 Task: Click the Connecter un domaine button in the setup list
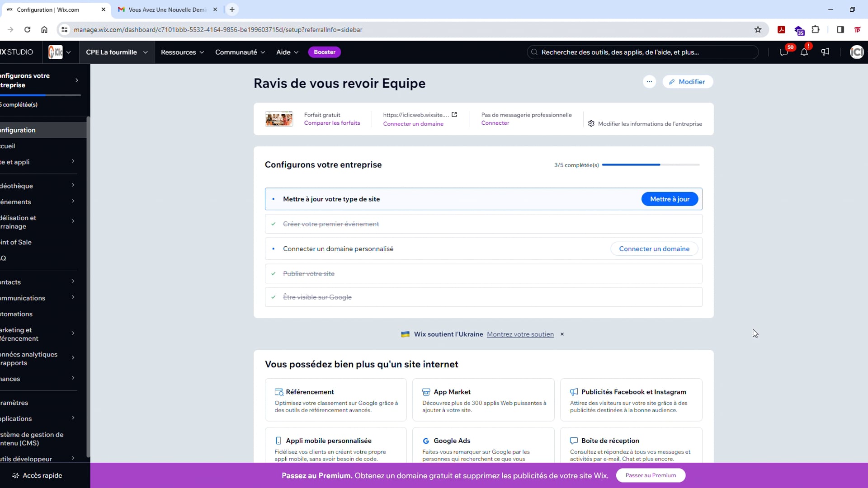click(654, 249)
